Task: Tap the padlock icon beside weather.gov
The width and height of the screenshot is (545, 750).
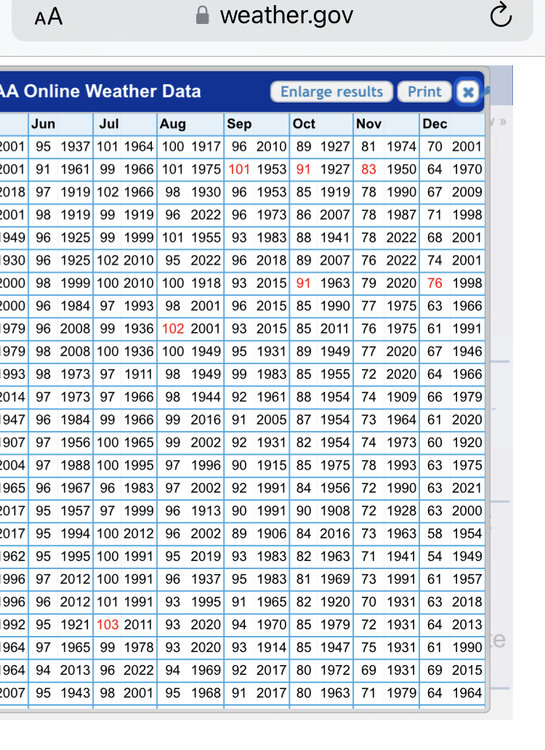Action: (x=202, y=15)
